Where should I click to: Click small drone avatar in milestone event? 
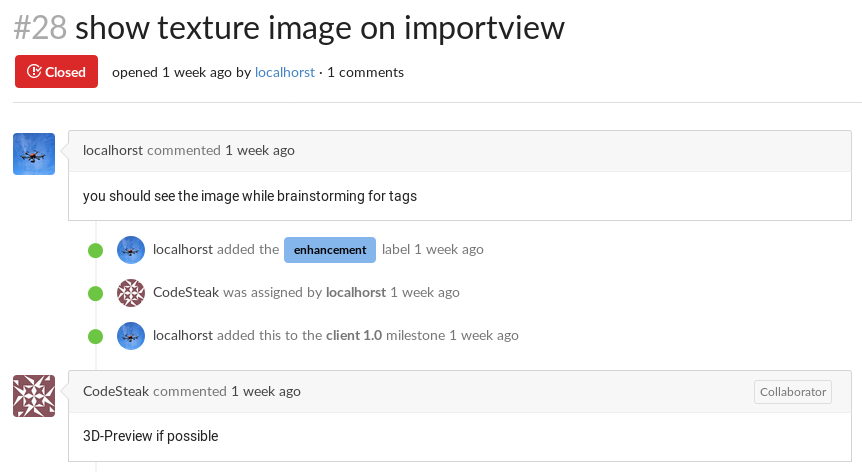tap(131, 336)
